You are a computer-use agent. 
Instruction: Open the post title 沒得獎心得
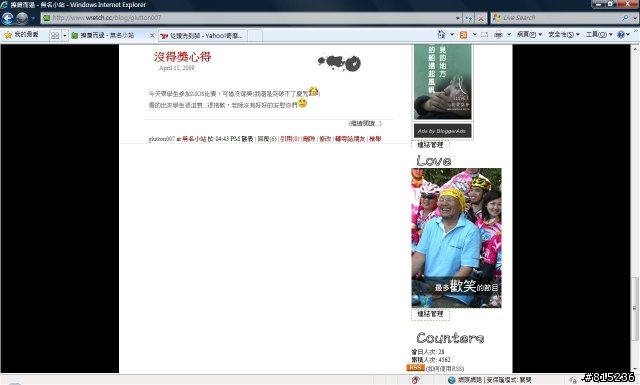[182, 57]
